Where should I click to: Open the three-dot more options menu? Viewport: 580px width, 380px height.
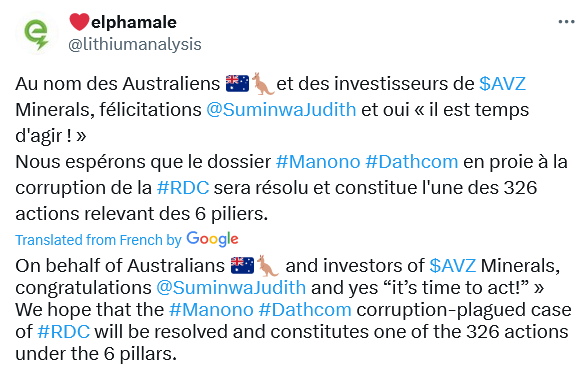click(x=566, y=22)
